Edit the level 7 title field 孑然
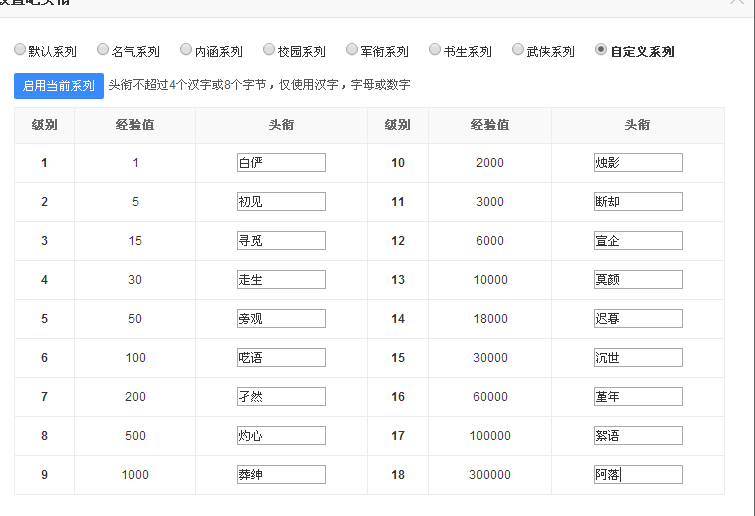755x516 pixels. click(x=281, y=396)
